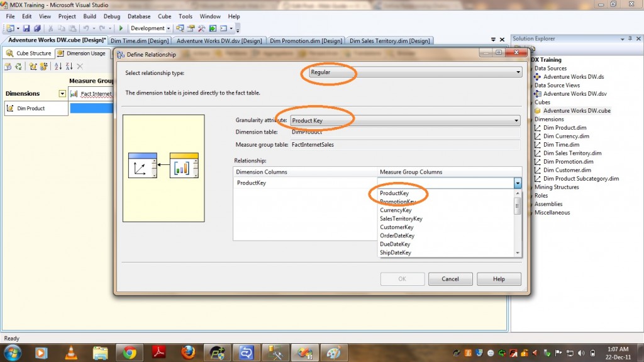Viewport: 644px width, 362px height.
Task: Open the Cube menu
Action: coord(164,16)
